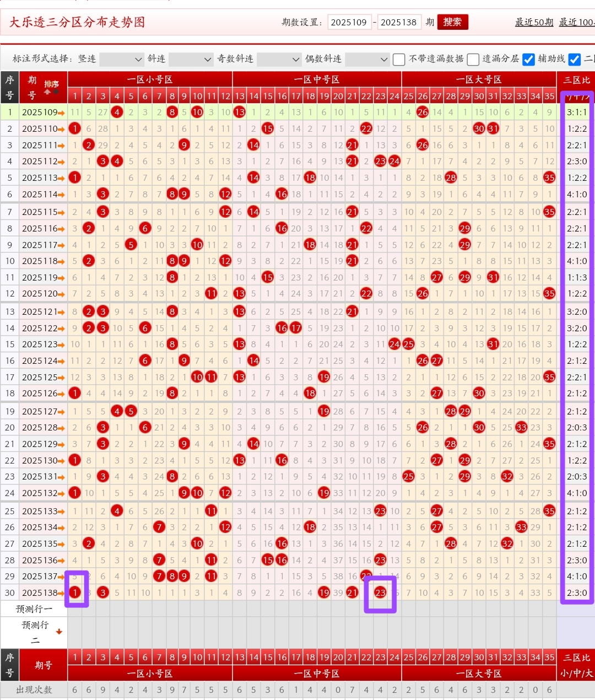Uncheck the checkbox before the cut-off 二 label
Image resolution: width=595 pixels, height=700 pixels.
(x=575, y=60)
